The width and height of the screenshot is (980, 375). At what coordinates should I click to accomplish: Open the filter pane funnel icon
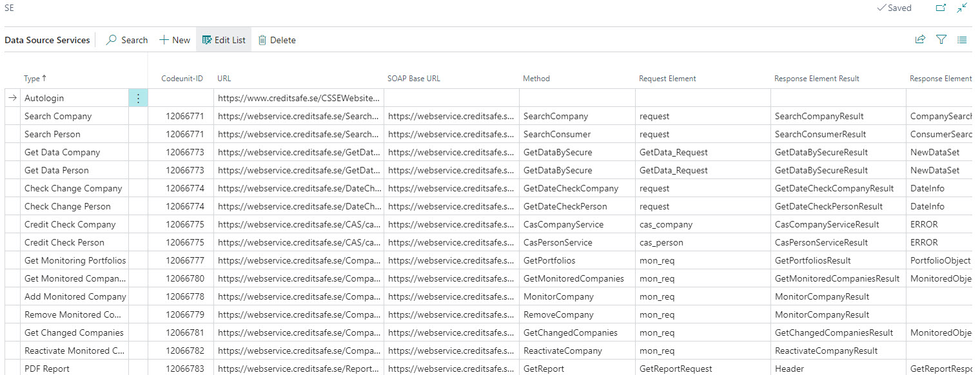pos(941,40)
